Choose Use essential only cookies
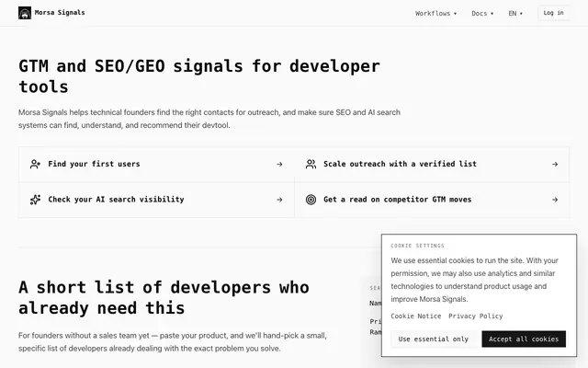 coord(434,339)
